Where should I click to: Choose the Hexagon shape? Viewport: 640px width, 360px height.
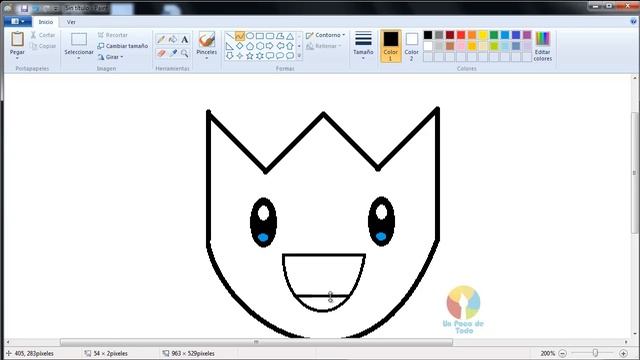pyautogui.click(x=260, y=46)
